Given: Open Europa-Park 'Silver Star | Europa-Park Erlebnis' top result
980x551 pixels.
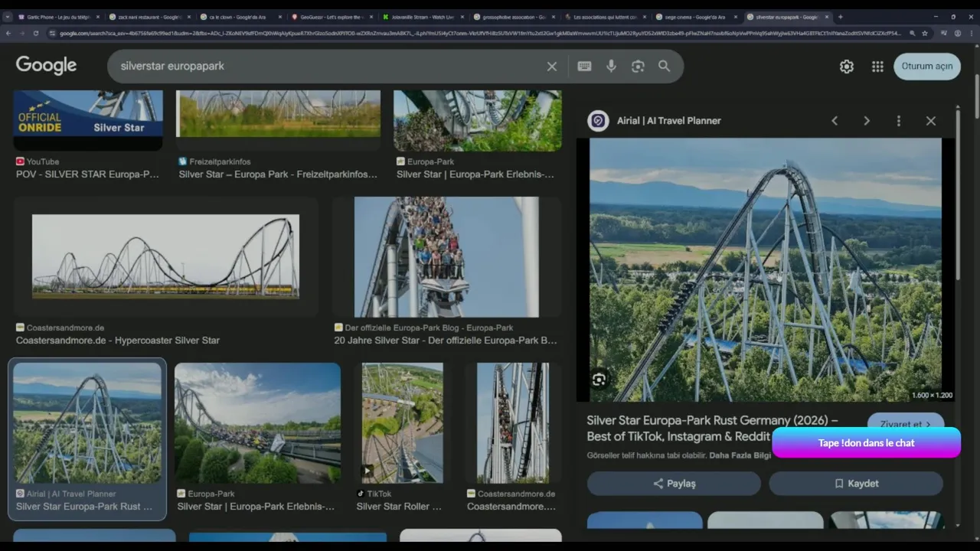Looking at the screenshot, I should 478,120.
